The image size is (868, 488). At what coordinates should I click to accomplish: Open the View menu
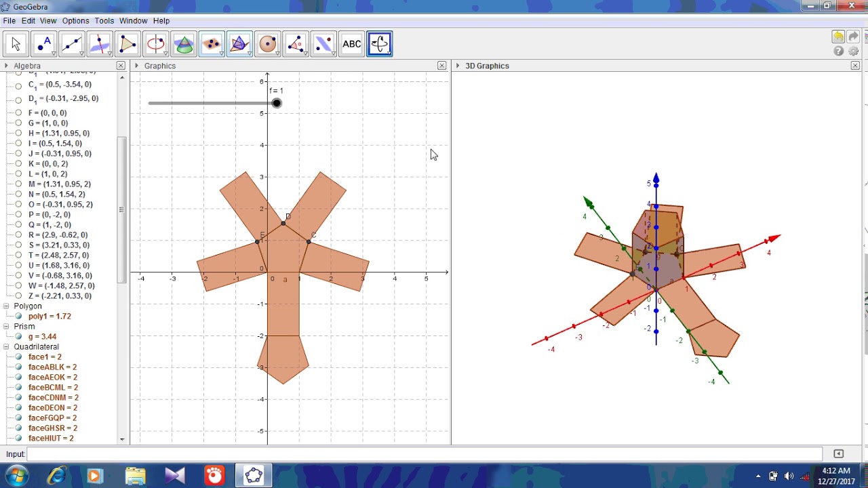[48, 21]
